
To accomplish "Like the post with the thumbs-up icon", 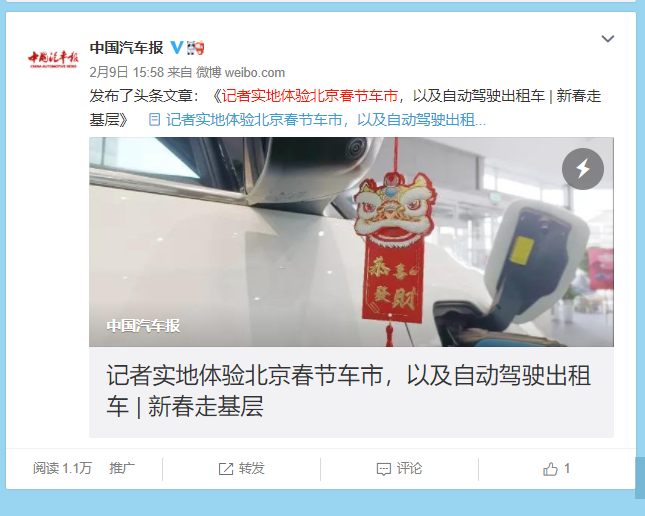I will pos(550,469).
